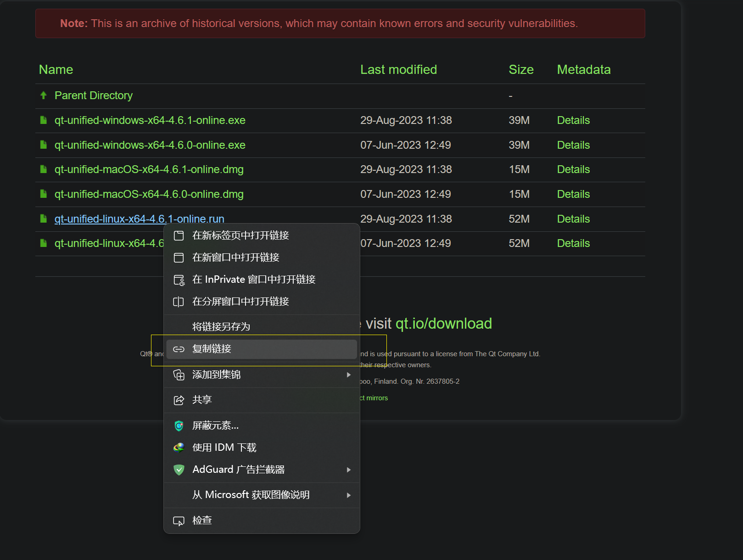Click the collections icon beside 添加到集锦
This screenshot has height=560, width=743.
(x=179, y=375)
